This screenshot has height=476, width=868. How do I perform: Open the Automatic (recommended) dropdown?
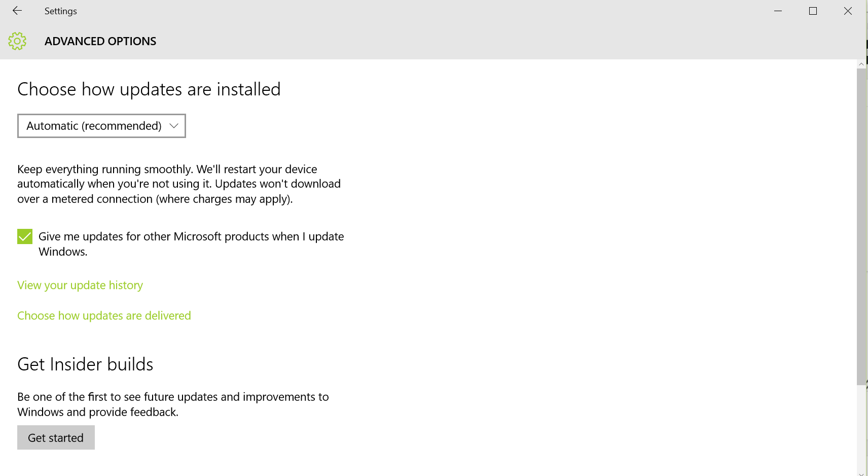tap(101, 126)
